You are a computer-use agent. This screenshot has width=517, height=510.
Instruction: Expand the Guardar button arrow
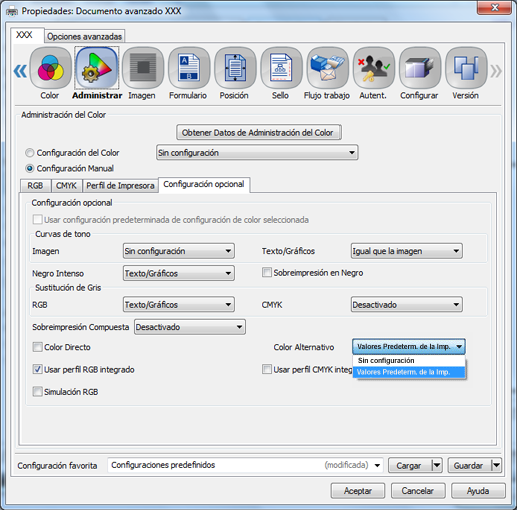(496, 465)
